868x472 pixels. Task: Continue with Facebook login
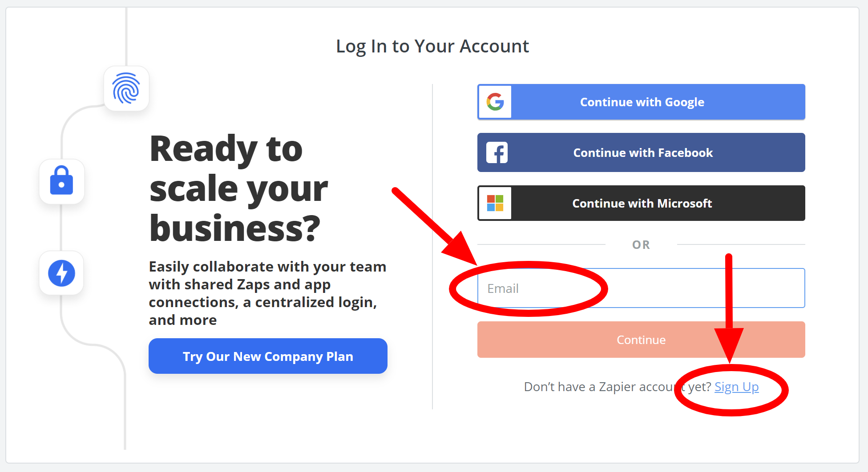(x=641, y=152)
